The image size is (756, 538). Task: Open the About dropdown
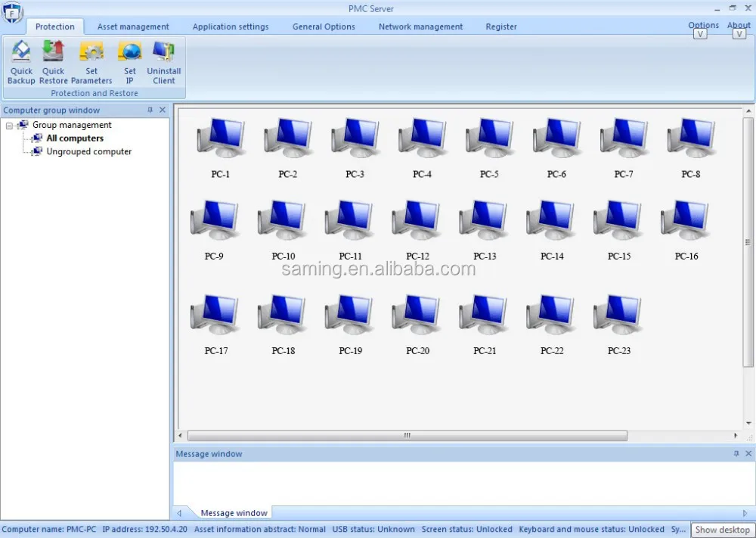(x=739, y=26)
